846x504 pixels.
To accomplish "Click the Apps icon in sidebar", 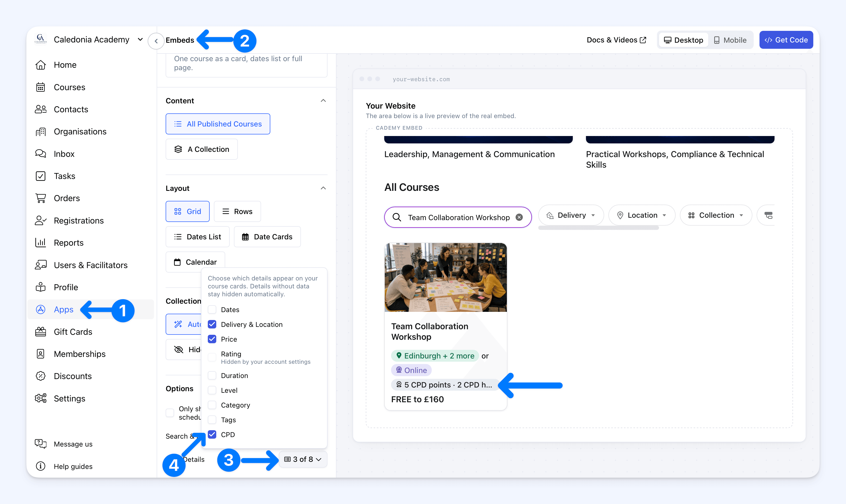I will pyautogui.click(x=40, y=309).
